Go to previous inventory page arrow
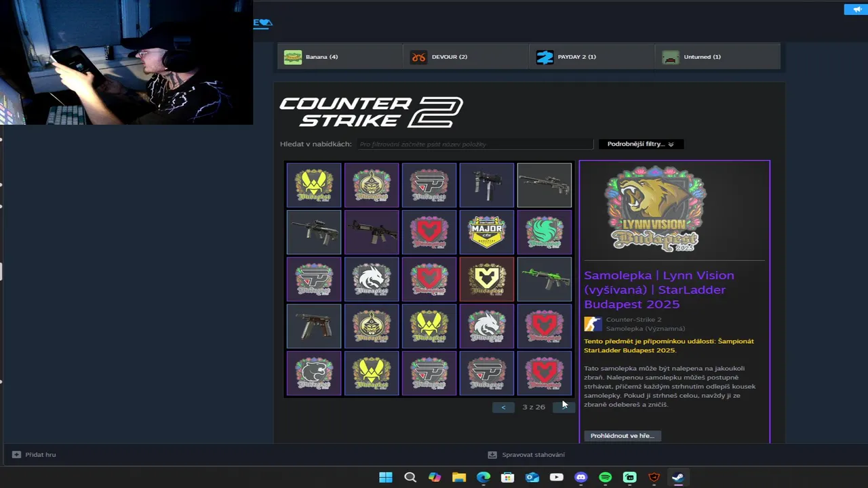The width and height of the screenshot is (868, 488). click(503, 407)
